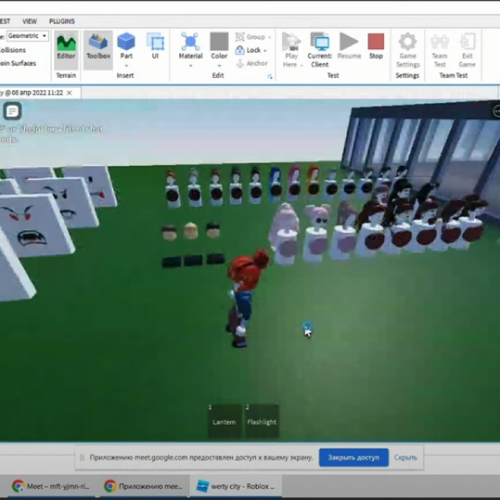This screenshot has width=500, height=500.
Task: Expand the Edit section launcher
Action: [270, 77]
